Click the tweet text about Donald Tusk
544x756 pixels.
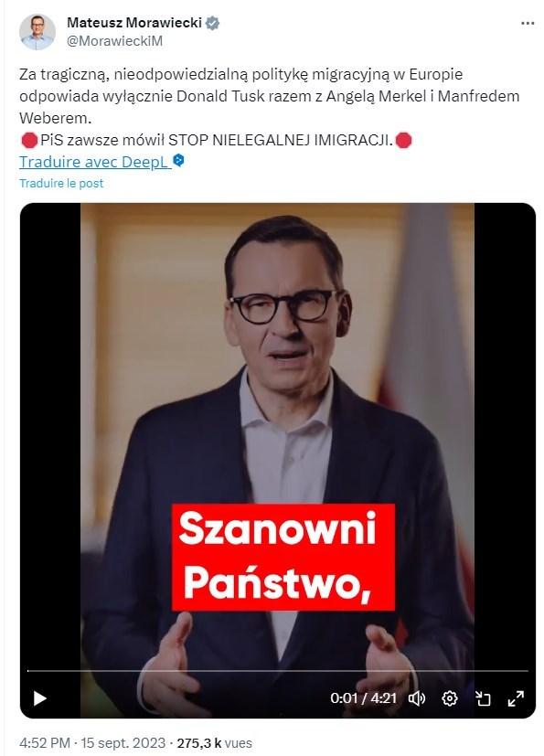(269, 96)
